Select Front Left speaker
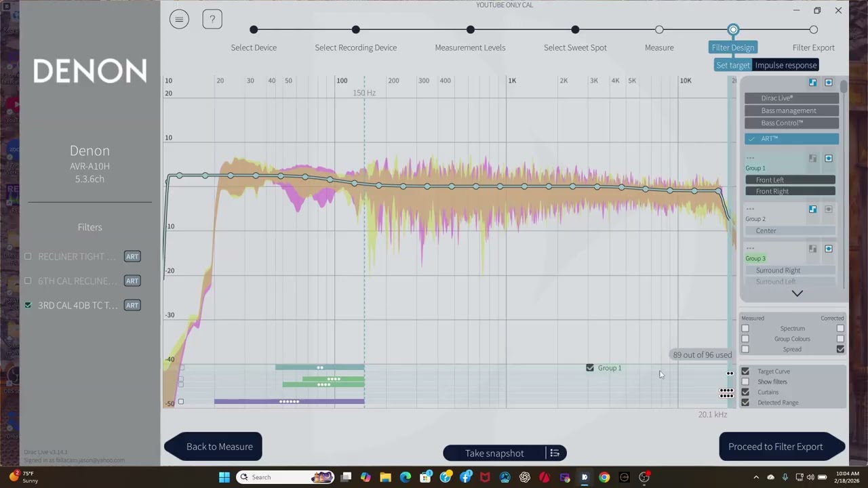Image resolution: width=868 pixels, height=488 pixels. [791, 180]
